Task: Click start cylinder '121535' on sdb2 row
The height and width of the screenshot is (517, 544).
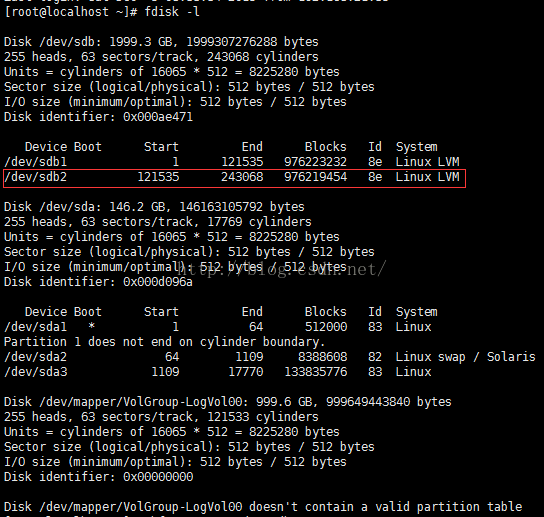Action: (158, 177)
